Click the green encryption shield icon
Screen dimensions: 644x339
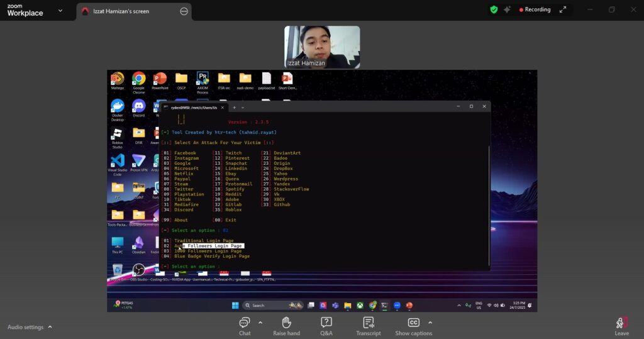pos(494,10)
